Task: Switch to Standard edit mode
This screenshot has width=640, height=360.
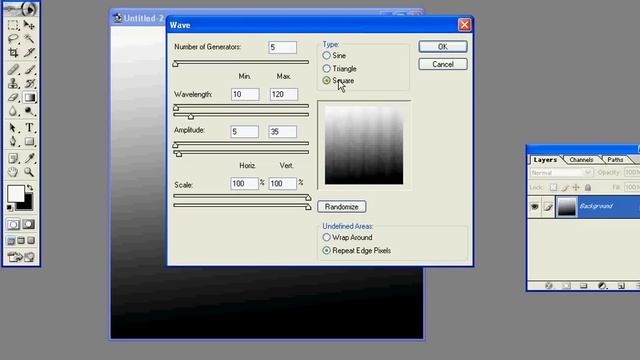Action: [x=13, y=224]
